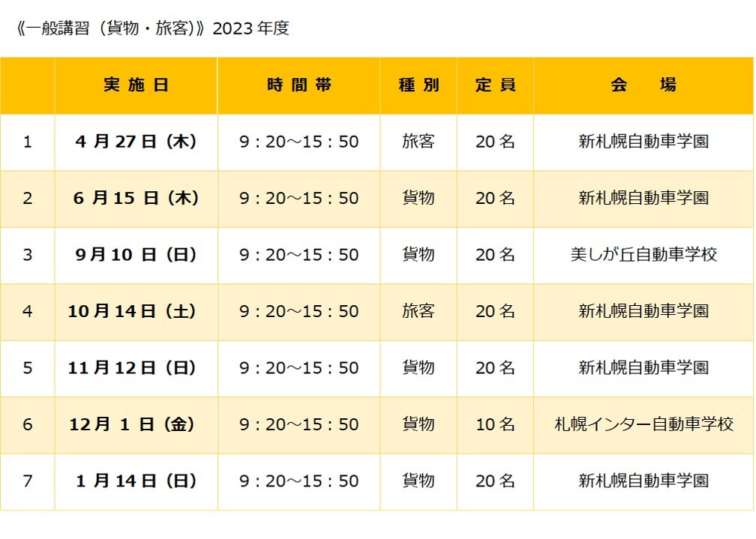The width and height of the screenshot is (756, 539).
Task: Click the 会場 column header
Action: [643, 85]
